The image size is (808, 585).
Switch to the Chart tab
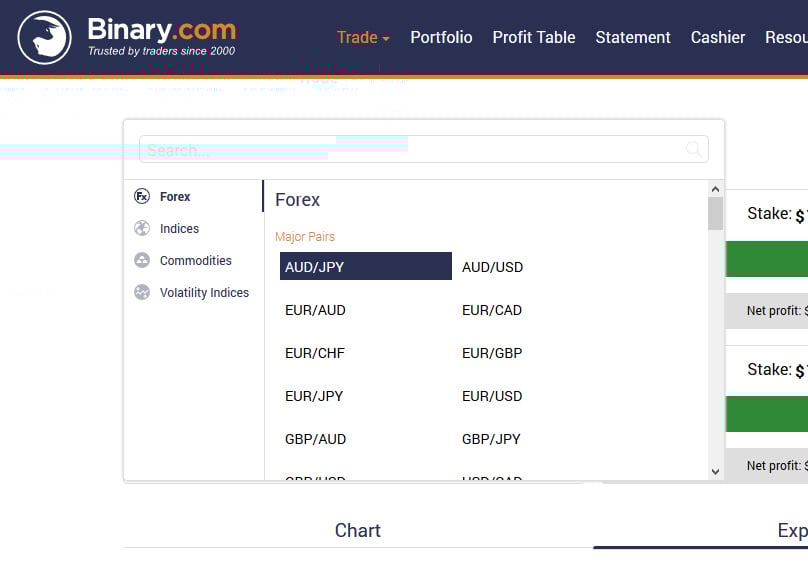(357, 530)
